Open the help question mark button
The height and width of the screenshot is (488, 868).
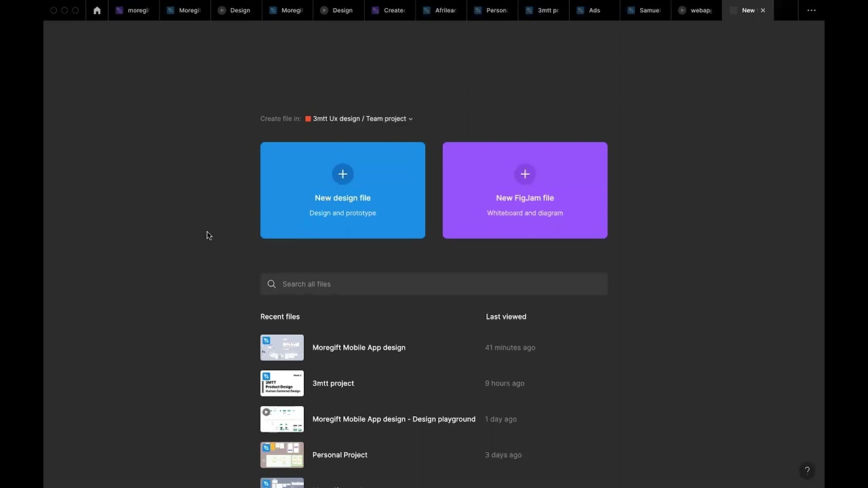pos(807,470)
